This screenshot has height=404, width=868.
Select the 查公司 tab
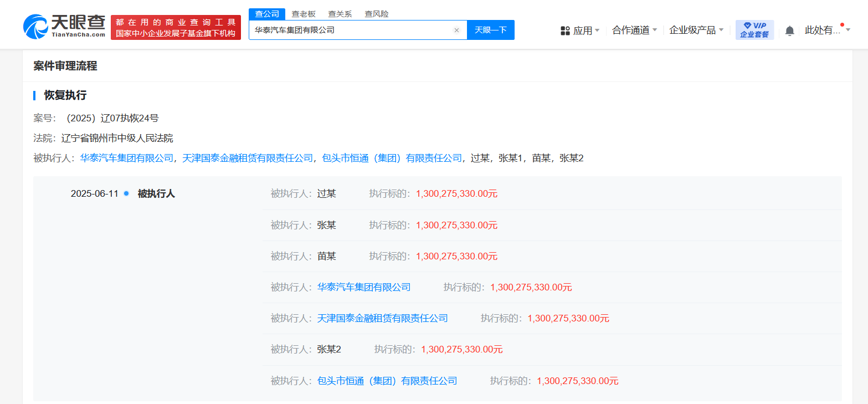(267, 14)
